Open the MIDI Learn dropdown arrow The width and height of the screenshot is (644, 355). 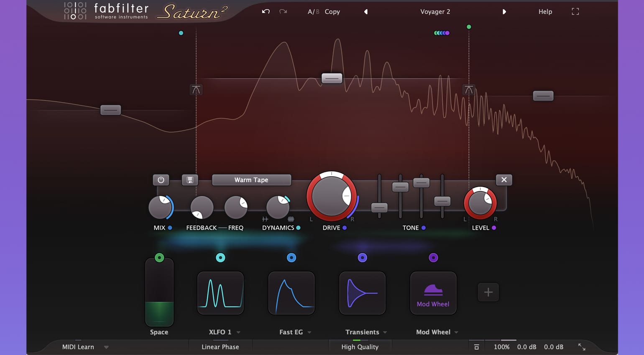point(106,347)
